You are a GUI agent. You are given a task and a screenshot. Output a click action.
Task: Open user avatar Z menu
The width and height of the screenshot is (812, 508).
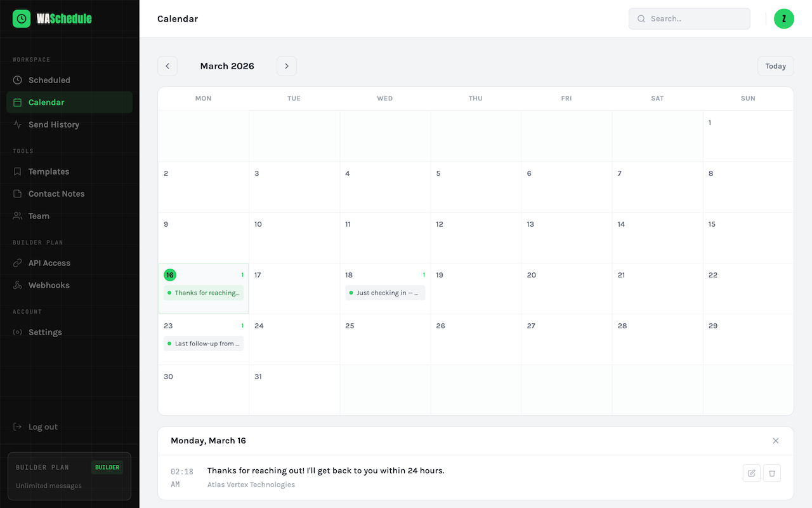coord(784,19)
